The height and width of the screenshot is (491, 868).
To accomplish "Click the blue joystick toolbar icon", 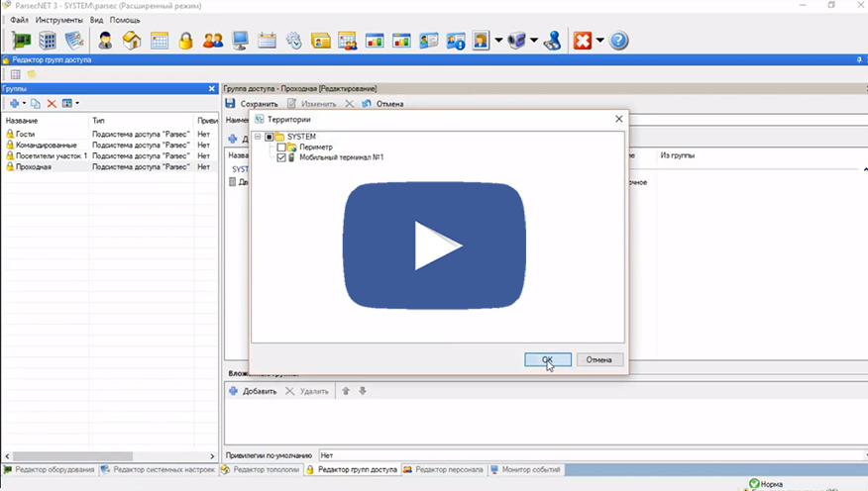I will (x=553, y=41).
